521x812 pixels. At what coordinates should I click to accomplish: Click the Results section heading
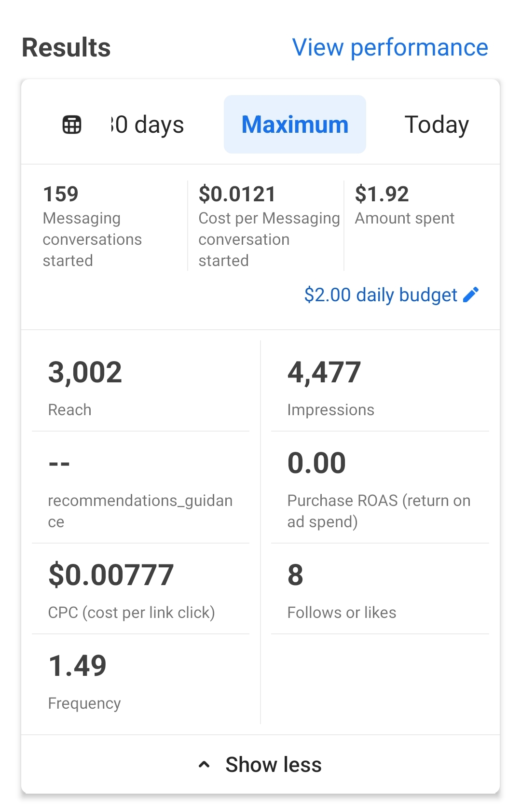[x=67, y=47]
